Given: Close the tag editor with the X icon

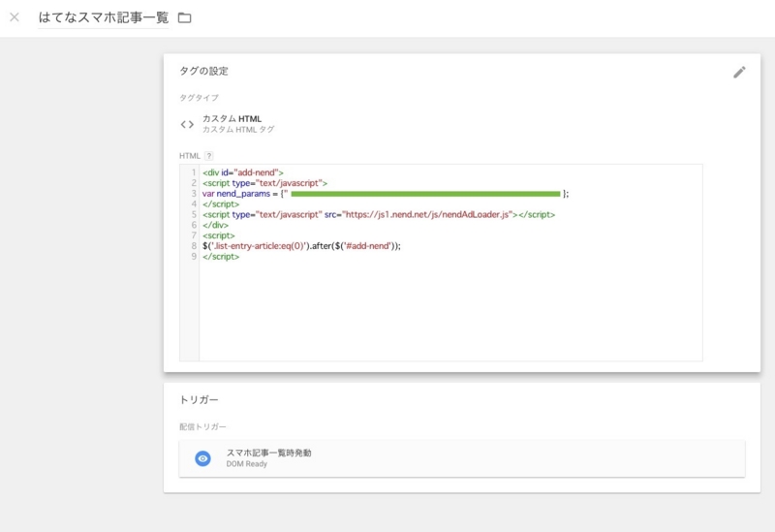Looking at the screenshot, I should tap(15, 17).
